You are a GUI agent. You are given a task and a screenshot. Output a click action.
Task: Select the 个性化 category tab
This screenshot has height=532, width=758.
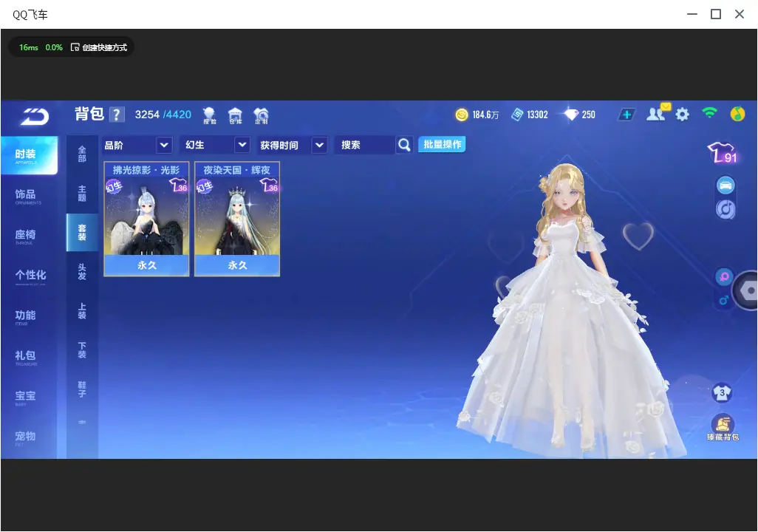[x=29, y=276]
